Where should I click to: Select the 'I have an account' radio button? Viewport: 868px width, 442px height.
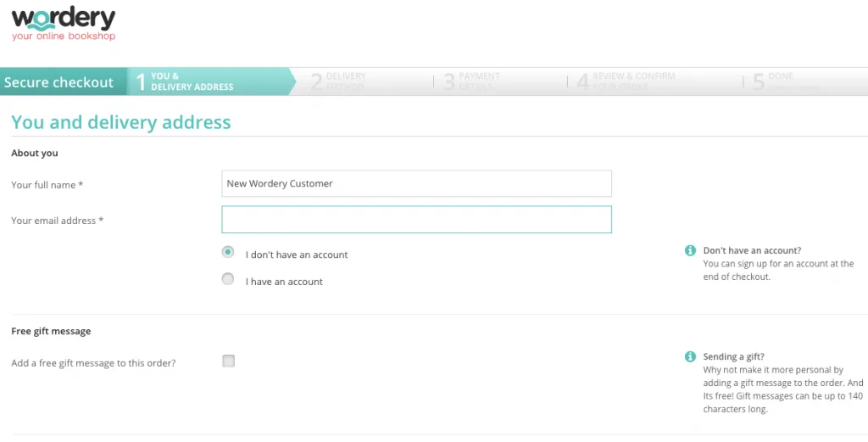228,279
